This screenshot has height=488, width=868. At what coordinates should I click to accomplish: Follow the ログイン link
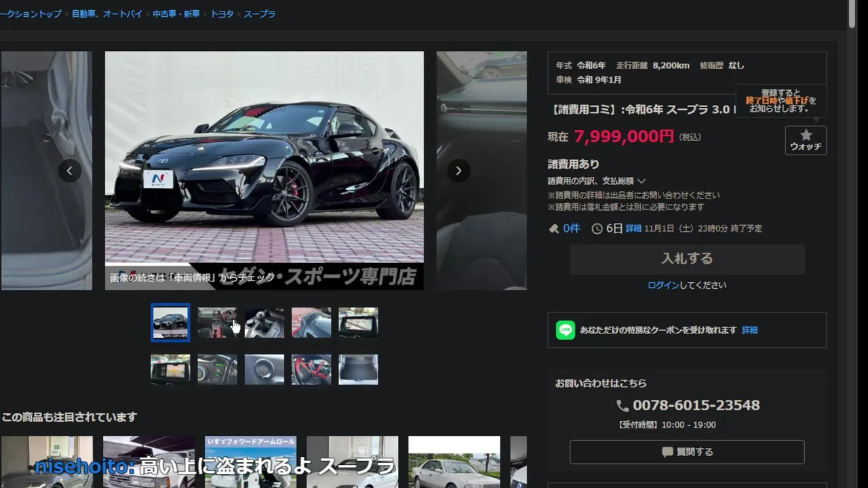(663, 285)
